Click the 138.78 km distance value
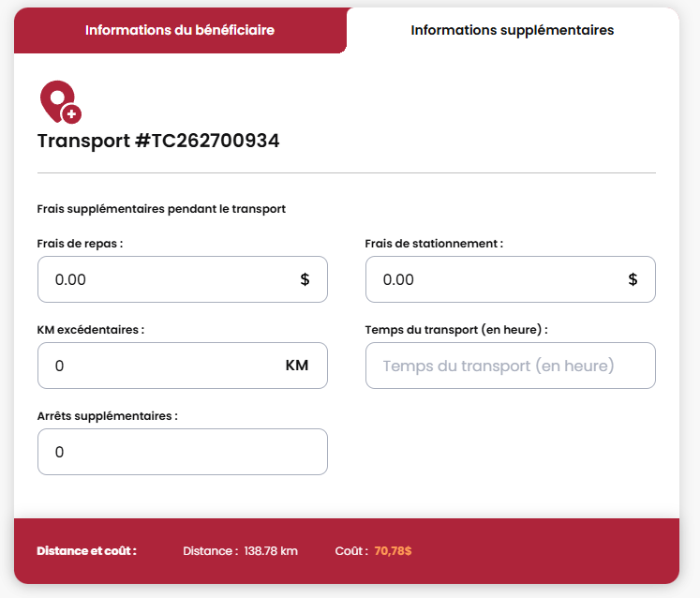Screen dimensions: 700x598 pos(271,551)
